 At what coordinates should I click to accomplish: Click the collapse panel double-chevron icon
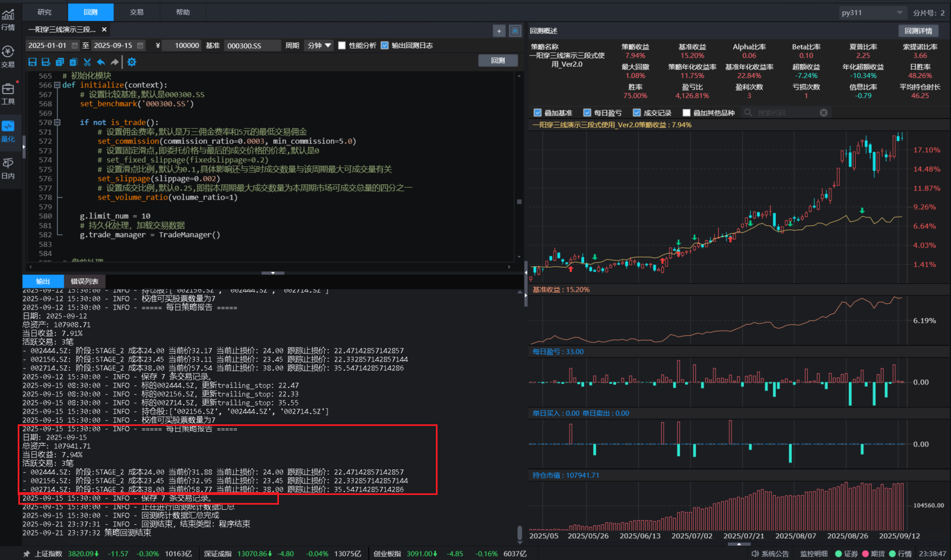tap(515, 31)
